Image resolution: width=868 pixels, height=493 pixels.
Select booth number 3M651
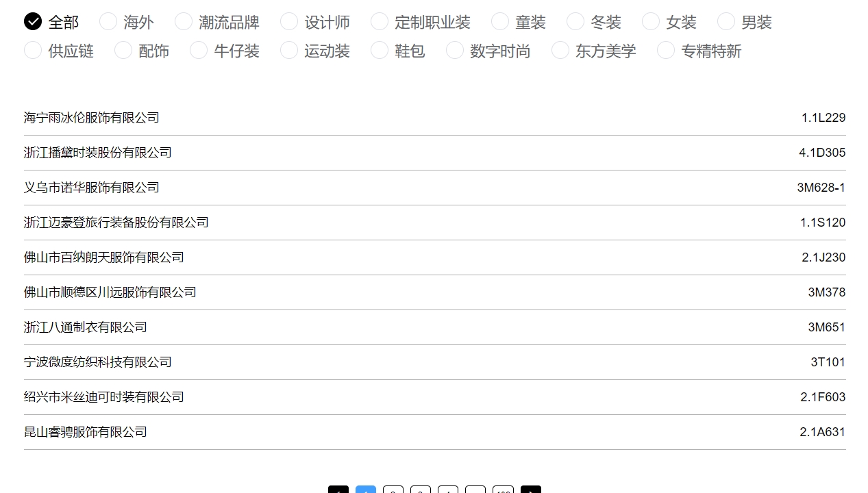click(x=827, y=327)
